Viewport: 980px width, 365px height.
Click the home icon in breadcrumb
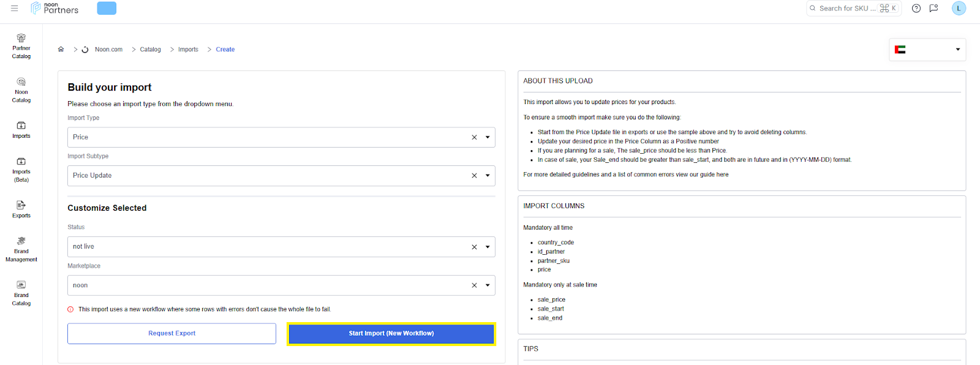point(61,49)
